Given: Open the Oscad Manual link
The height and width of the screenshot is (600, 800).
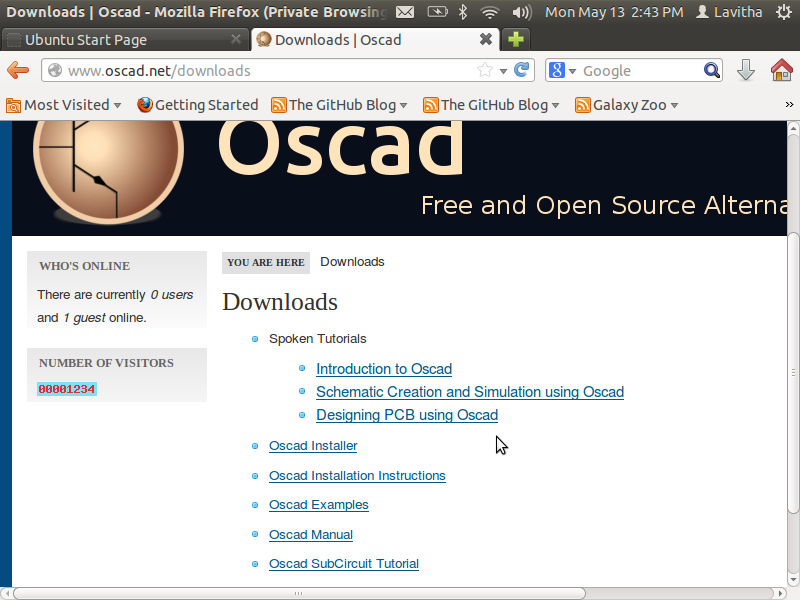Looking at the screenshot, I should pos(311,535).
